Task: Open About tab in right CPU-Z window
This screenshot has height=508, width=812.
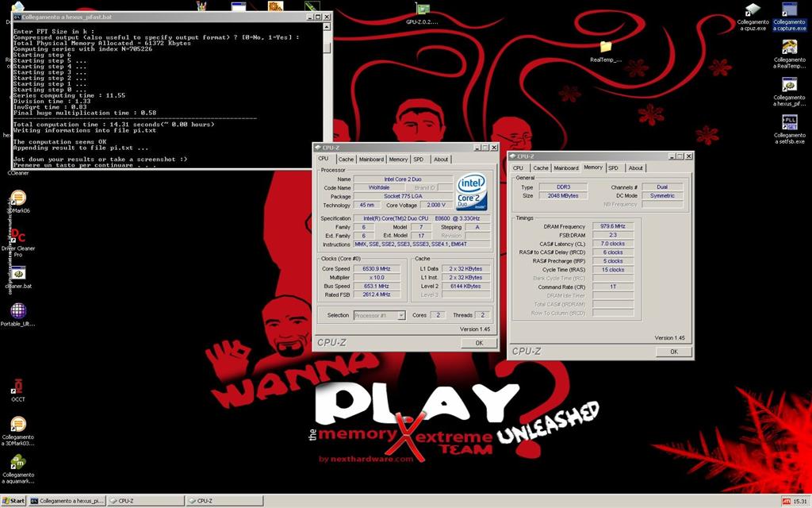Action: (x=635, y=168)
